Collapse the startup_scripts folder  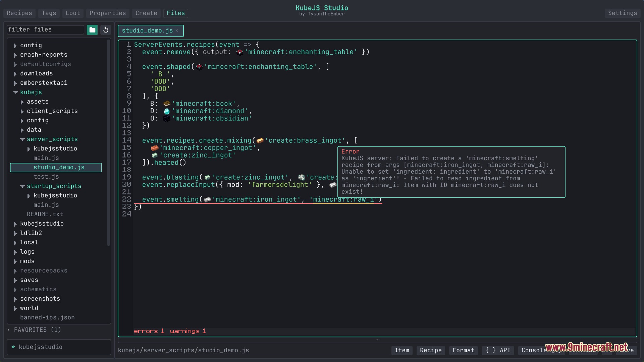tap(22, 186)
